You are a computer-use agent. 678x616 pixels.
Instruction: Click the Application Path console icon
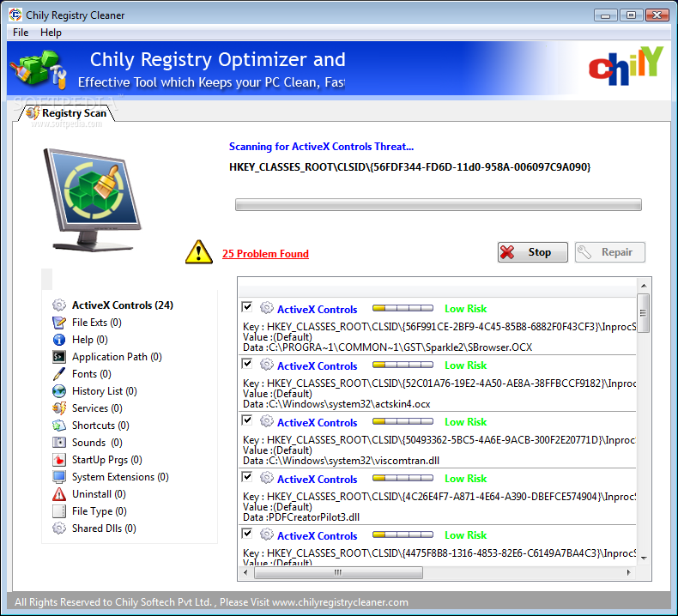pyautogui.click(x=59, y=357)
